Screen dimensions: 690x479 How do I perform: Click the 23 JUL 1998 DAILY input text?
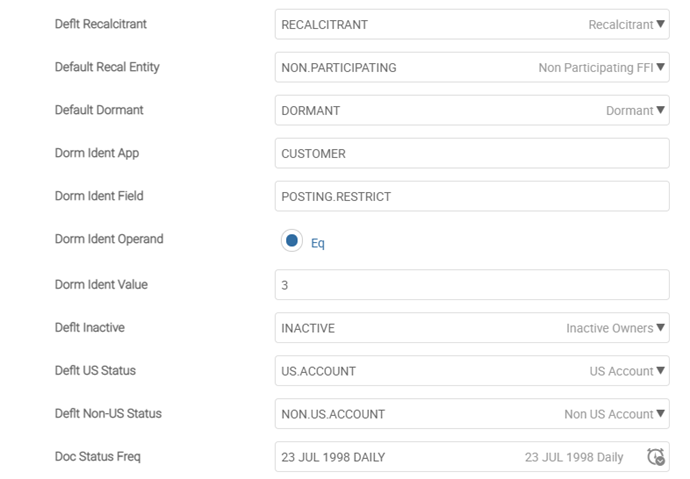pos(333,457)
